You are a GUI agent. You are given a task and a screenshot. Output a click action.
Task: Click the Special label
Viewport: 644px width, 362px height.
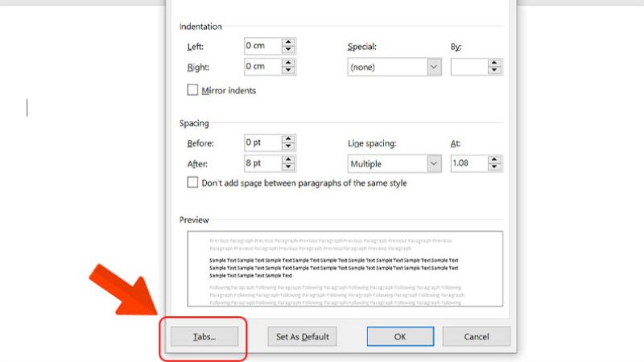361,47
